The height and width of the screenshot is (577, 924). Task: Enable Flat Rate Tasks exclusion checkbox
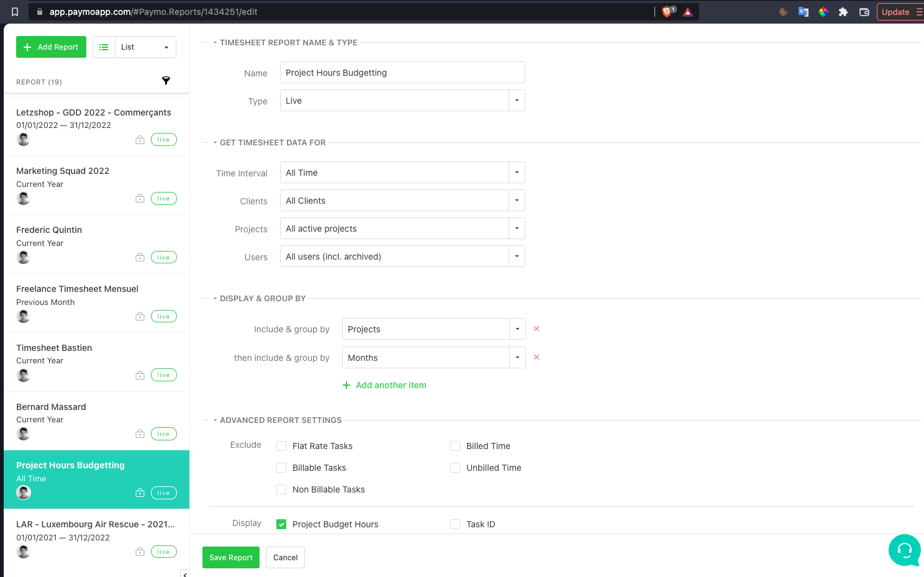(281, 446)
